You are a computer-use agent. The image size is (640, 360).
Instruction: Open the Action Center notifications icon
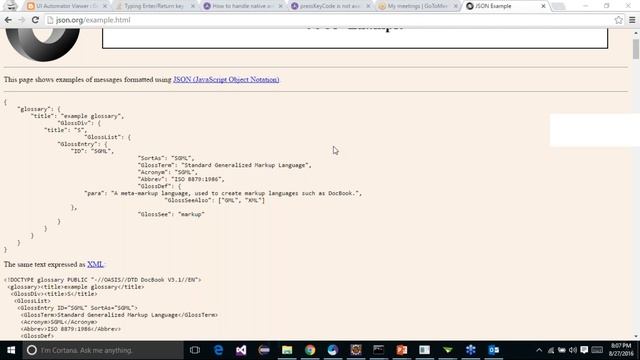point(584,350)
